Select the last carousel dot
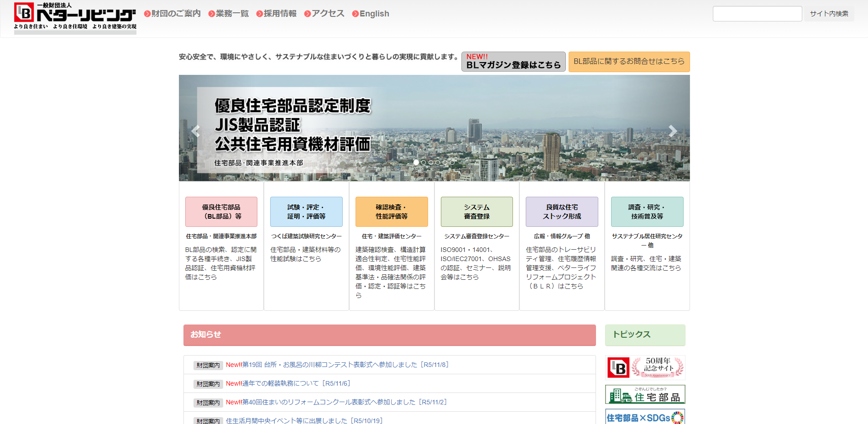Screen dimensions: 868x424 [x=453, y=162]
